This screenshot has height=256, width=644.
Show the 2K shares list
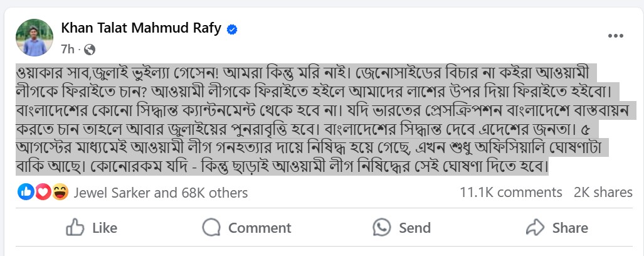point(603,193)
